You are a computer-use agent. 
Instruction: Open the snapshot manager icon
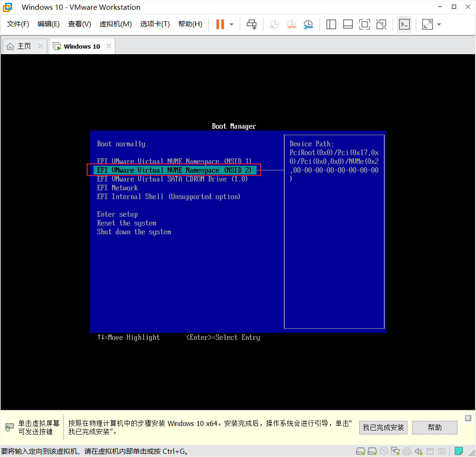[308, 25]
